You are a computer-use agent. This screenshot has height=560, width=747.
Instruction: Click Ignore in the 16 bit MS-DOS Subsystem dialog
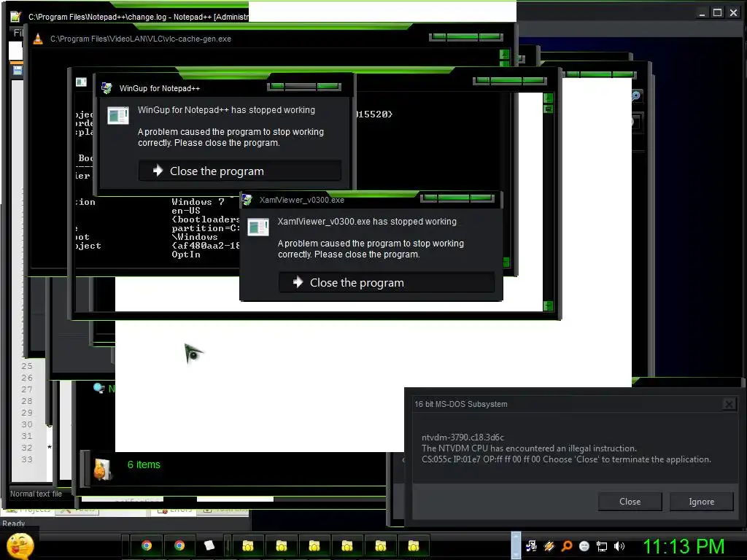coord(701,502)
